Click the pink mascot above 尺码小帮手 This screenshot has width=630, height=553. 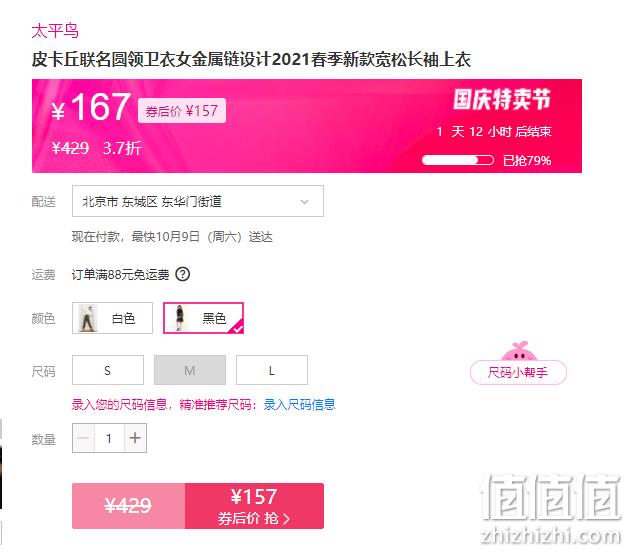[519, 351]
